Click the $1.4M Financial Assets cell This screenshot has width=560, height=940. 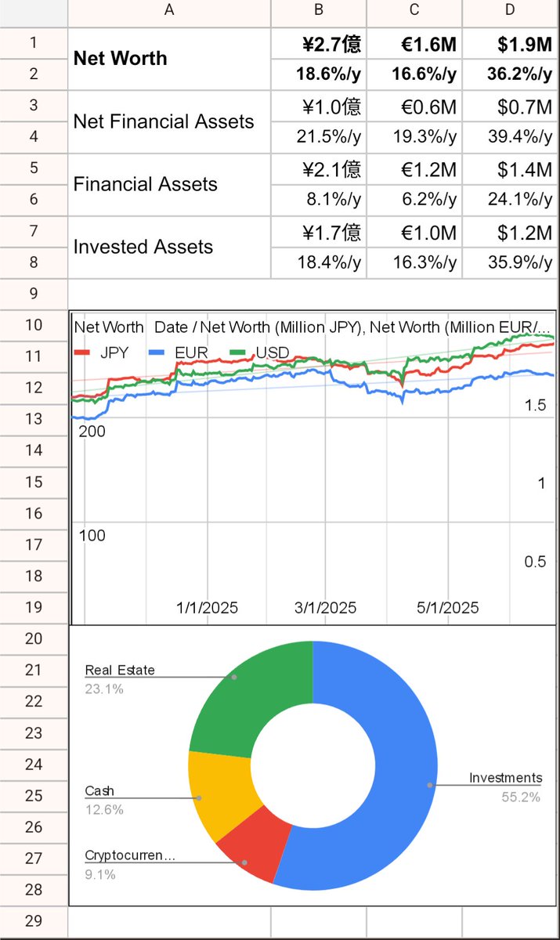point(510,168)
